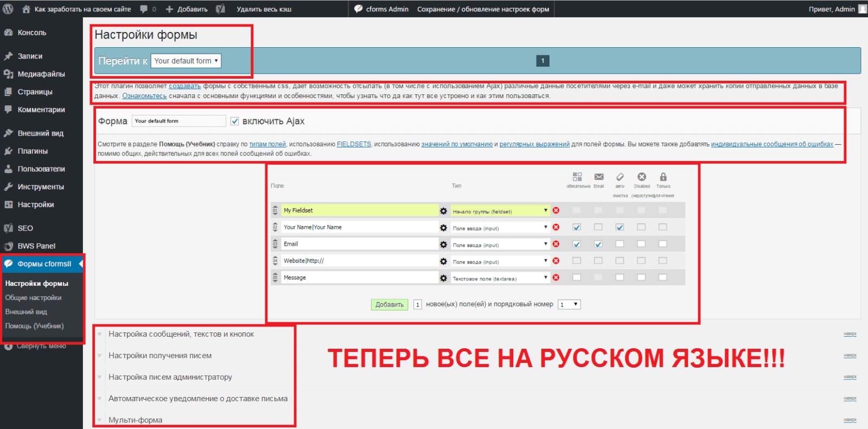
Task: Click the Yoast SEO icon in admin bar
Action: [220, 9]
